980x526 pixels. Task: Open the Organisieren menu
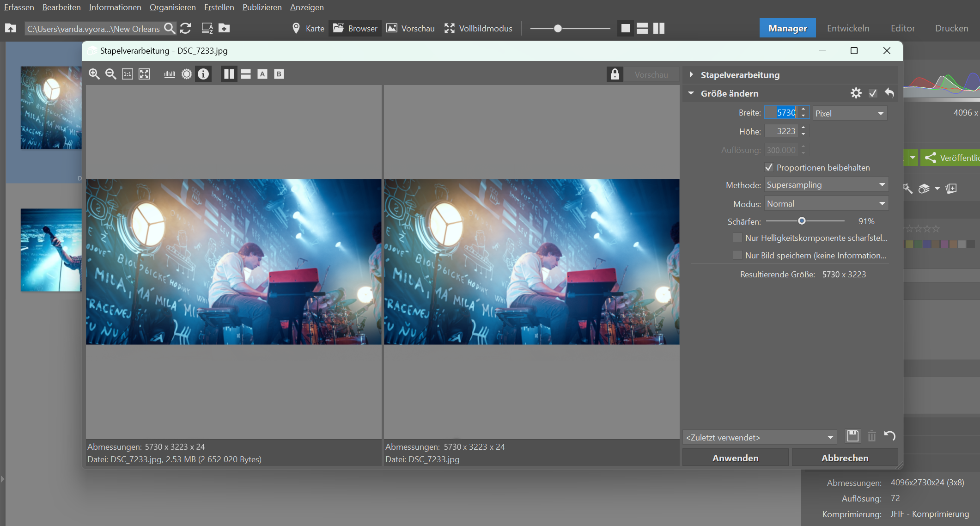point(172,7)
